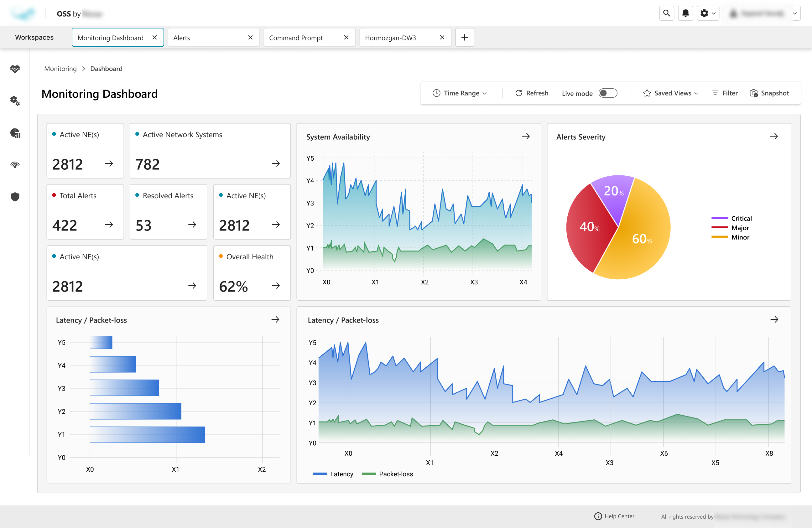This screenshot has width=812, height=528.
Task: Open the System Availability details arrow
Action: pos(526,137)
